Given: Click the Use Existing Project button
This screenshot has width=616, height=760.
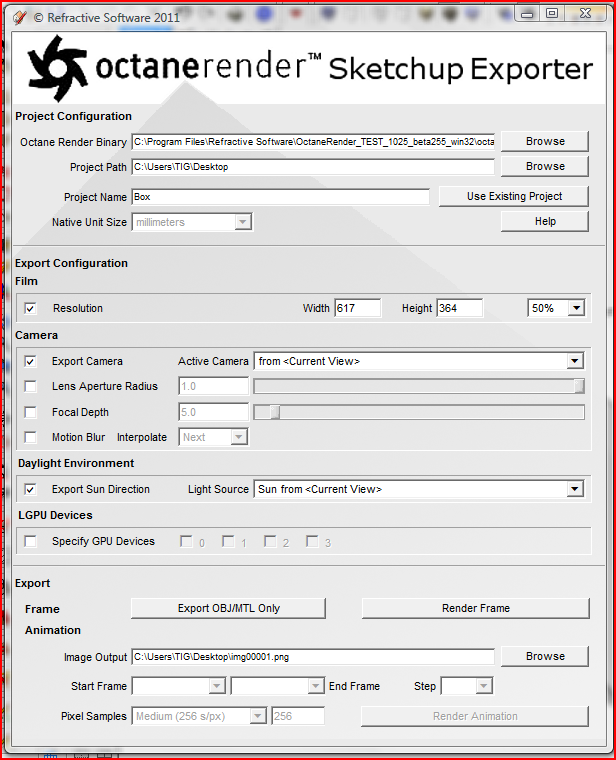Looking at the screenshot, I should click(514, 196).
